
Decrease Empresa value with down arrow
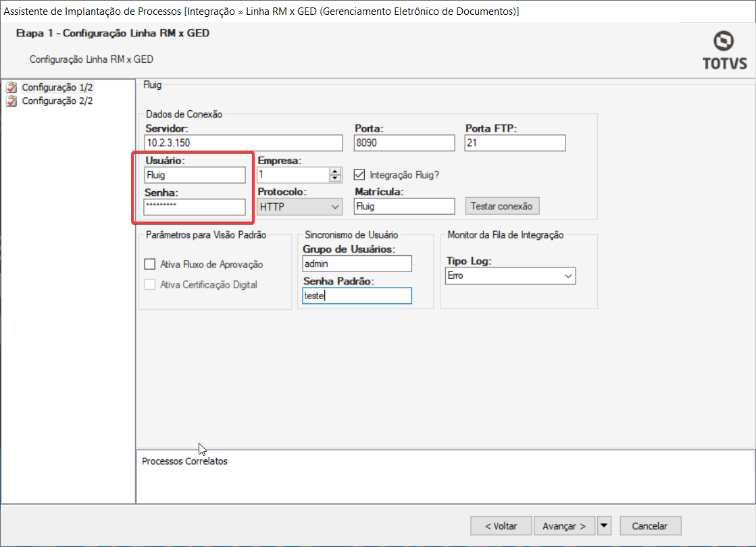(x=335, y=178)
